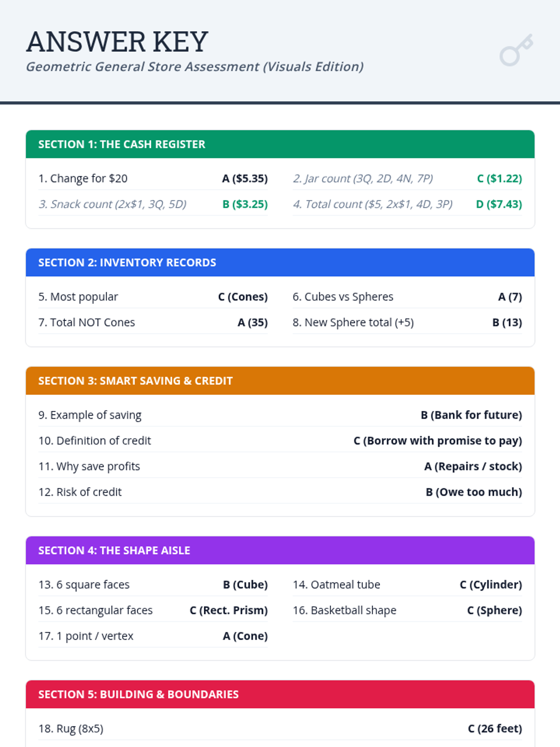Image resolution: width=560 pixels, height=747 pixels.
Task: Click answer B (Bank for future)
Action: pos(471,415)
